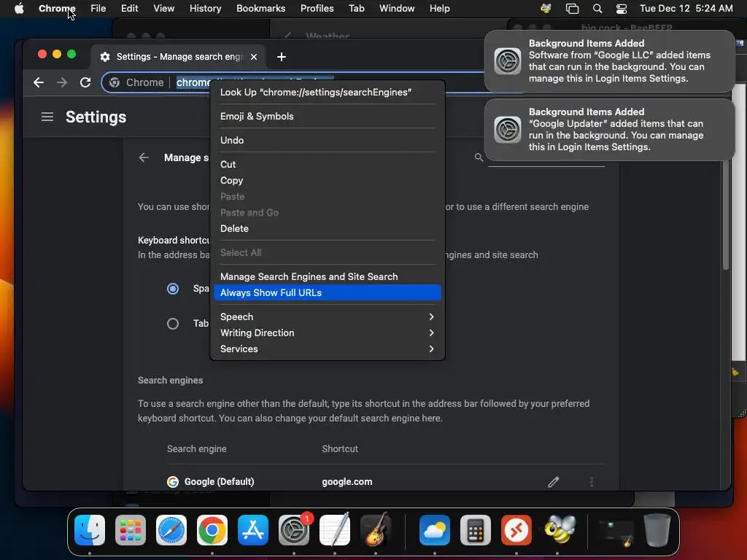Go back from Manage search engines page
The width and height of the screenshot is (747, 560).
144,157
